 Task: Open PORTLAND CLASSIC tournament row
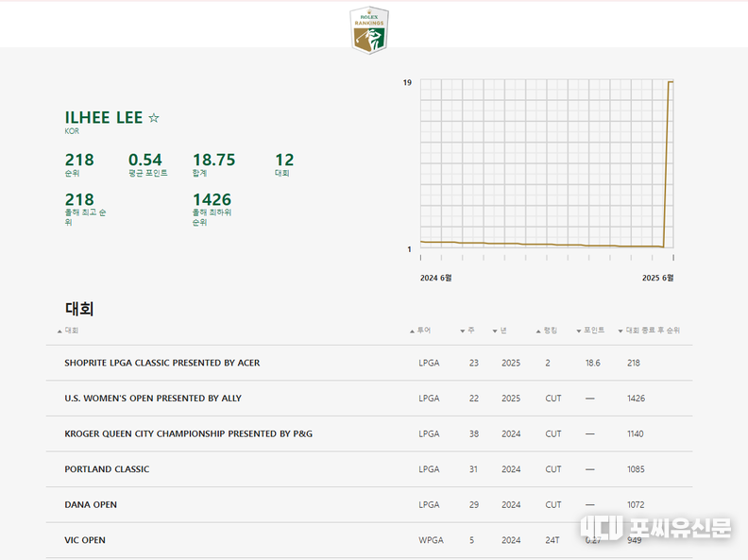[369, 469]
